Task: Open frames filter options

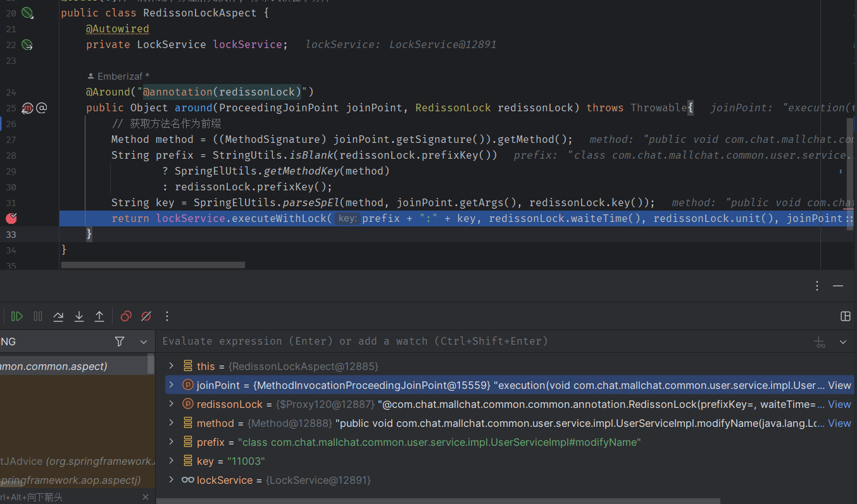Action: point(120,341)
